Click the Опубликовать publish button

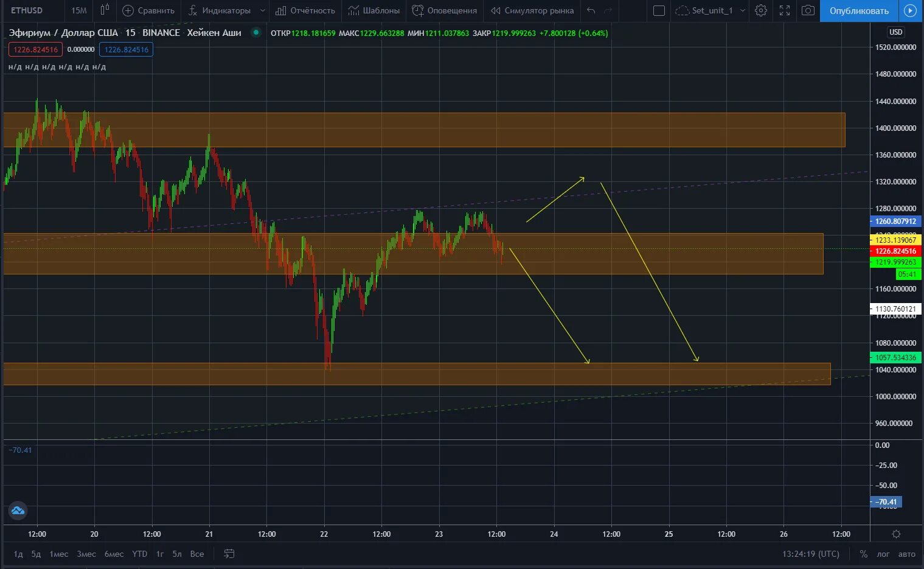pos(859,10)
